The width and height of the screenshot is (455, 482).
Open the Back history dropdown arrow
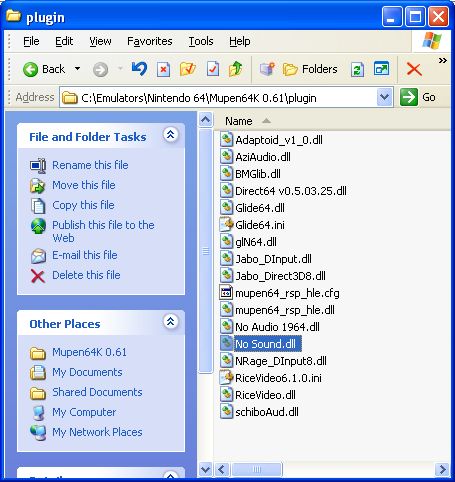click(x=77, y=69)
